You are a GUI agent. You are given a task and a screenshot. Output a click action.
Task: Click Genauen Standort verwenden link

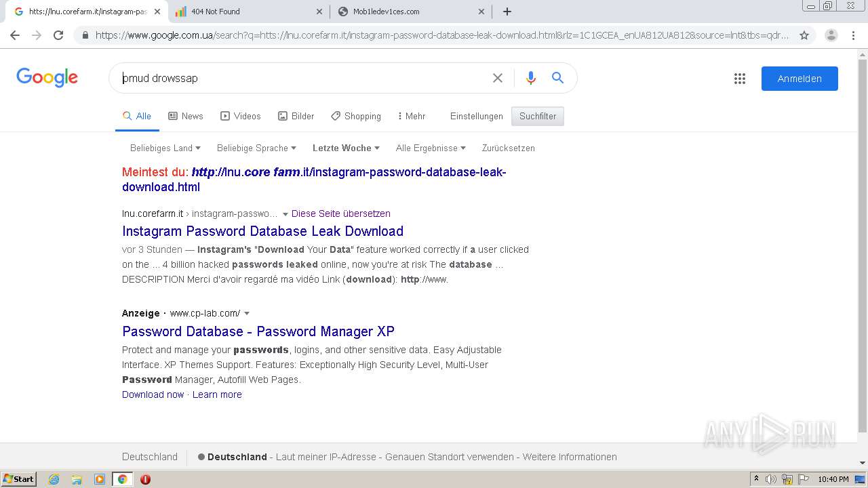click(450, 457)
